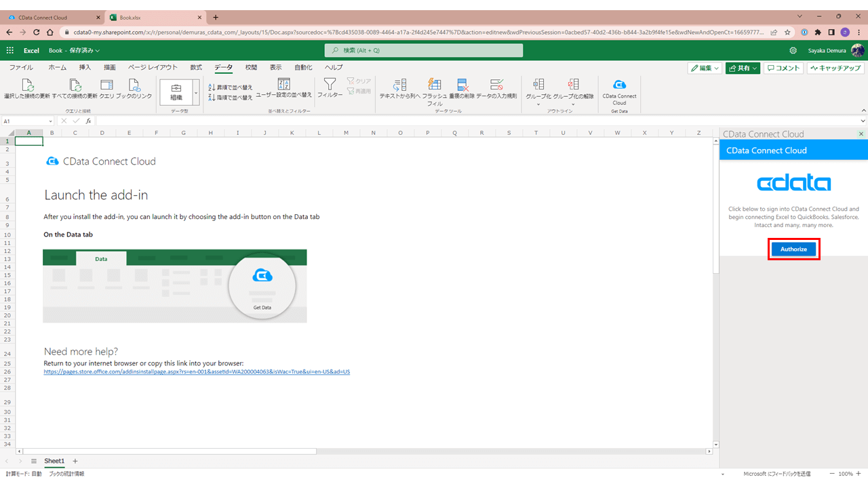The width and height of the screenshot is (868, 488).
Task: Click Reapply filter (再適用)
Action: 359,91
